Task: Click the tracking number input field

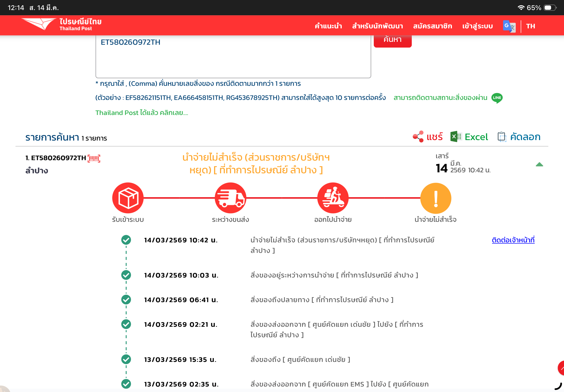Action: [233, 56]
